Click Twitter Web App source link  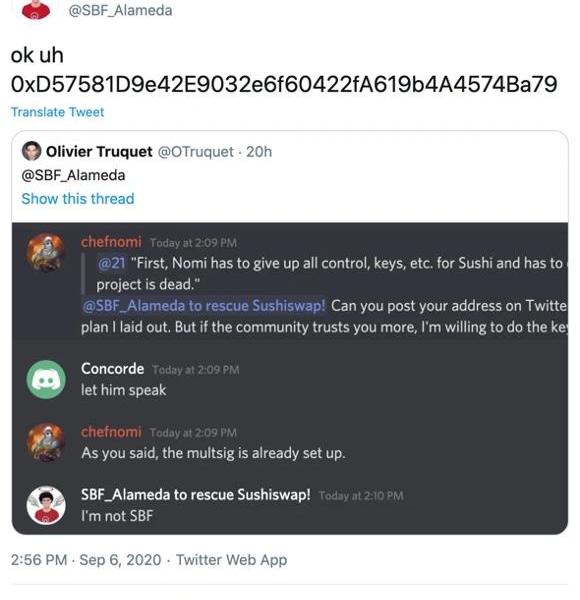coord(231,560)
